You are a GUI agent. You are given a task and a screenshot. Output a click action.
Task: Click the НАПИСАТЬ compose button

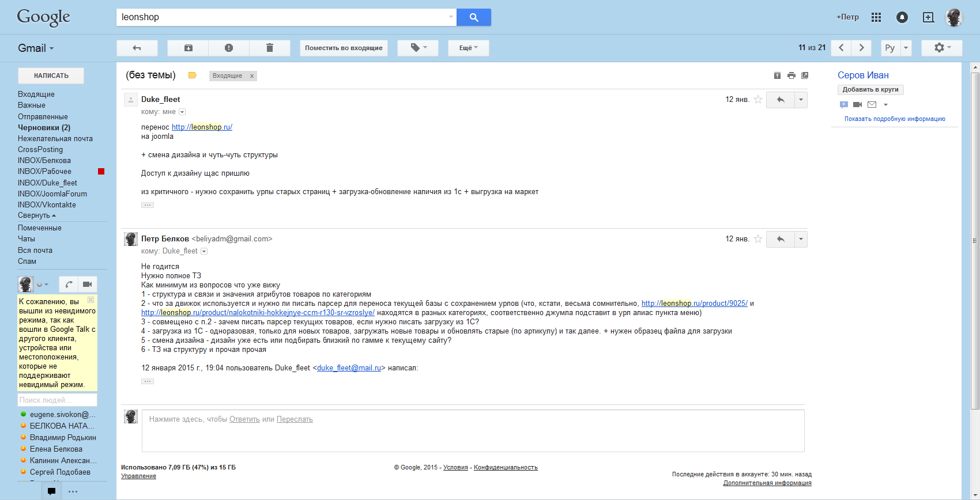[51, 75]
